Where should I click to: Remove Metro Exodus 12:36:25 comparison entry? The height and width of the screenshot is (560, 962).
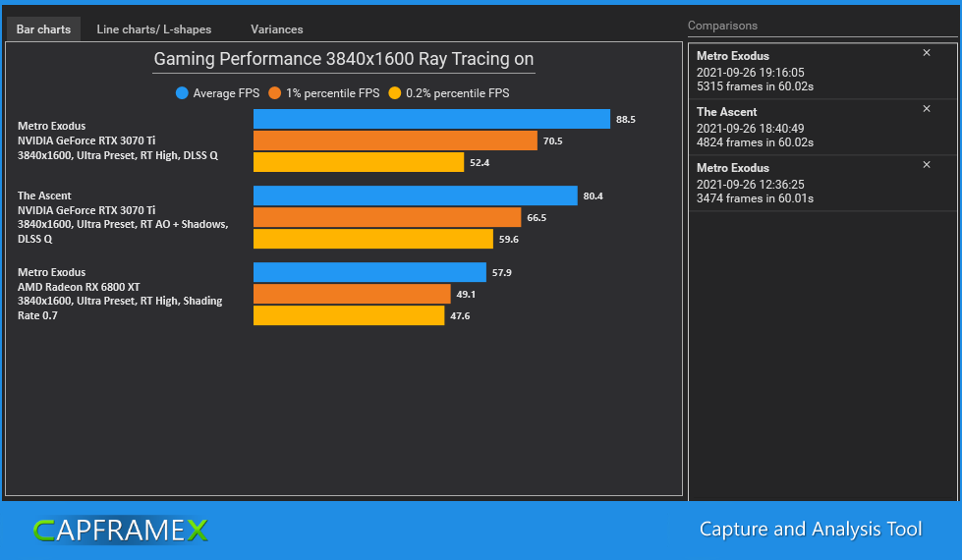(927, 164)
